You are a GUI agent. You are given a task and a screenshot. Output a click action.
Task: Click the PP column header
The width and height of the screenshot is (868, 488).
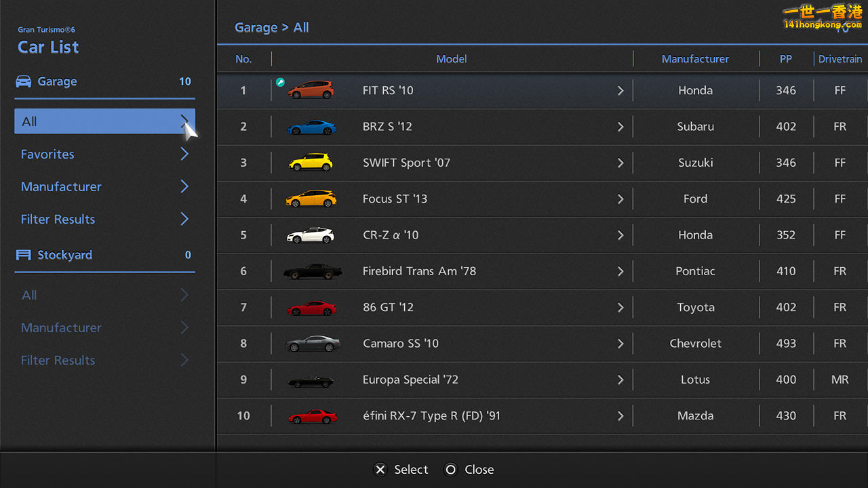click(785, 59)
